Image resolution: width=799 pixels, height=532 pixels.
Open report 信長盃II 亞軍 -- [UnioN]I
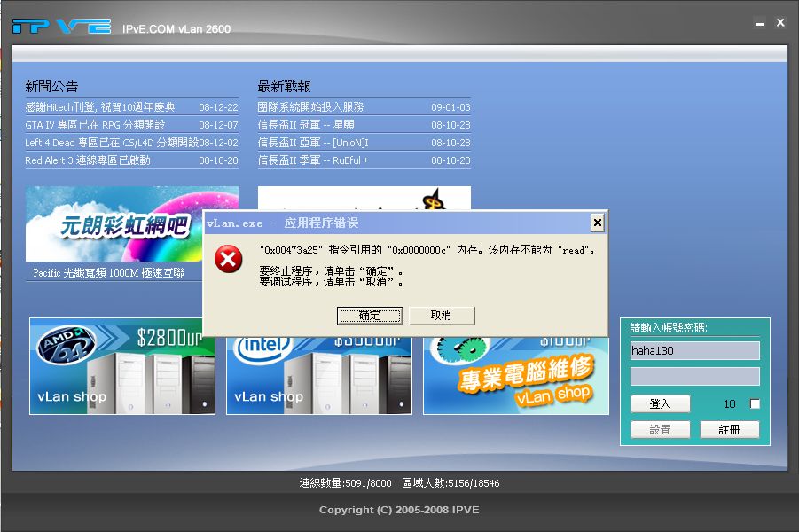313,143
